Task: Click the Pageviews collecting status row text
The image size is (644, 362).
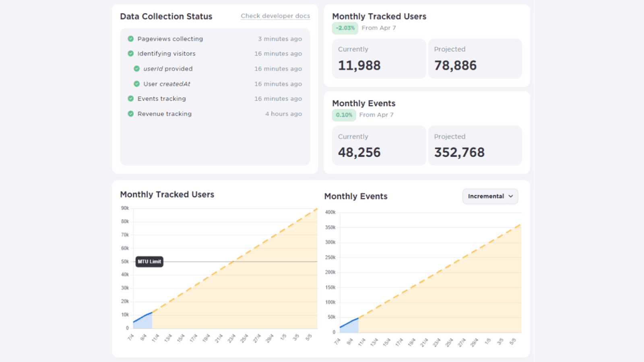Action: click(x=170, y=39)
